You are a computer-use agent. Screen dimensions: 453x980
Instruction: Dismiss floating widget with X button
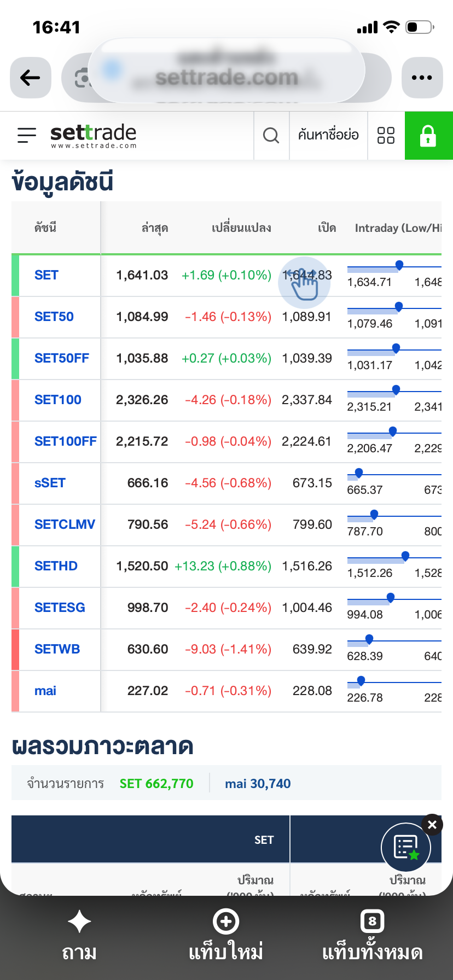[432, 825]
